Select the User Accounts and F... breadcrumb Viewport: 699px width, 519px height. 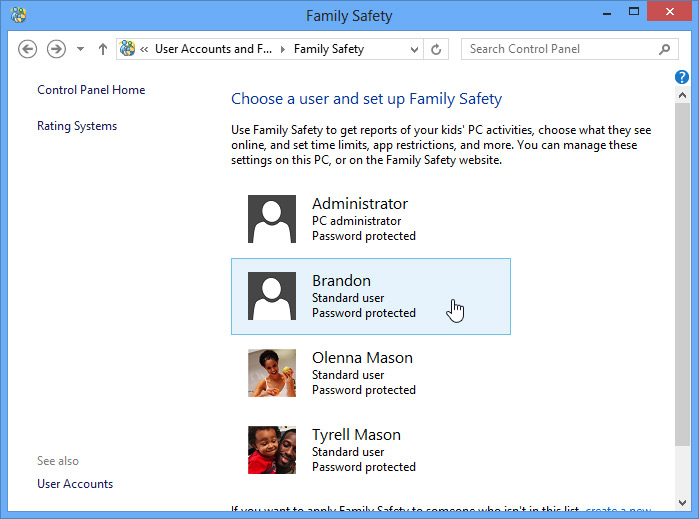213,49
